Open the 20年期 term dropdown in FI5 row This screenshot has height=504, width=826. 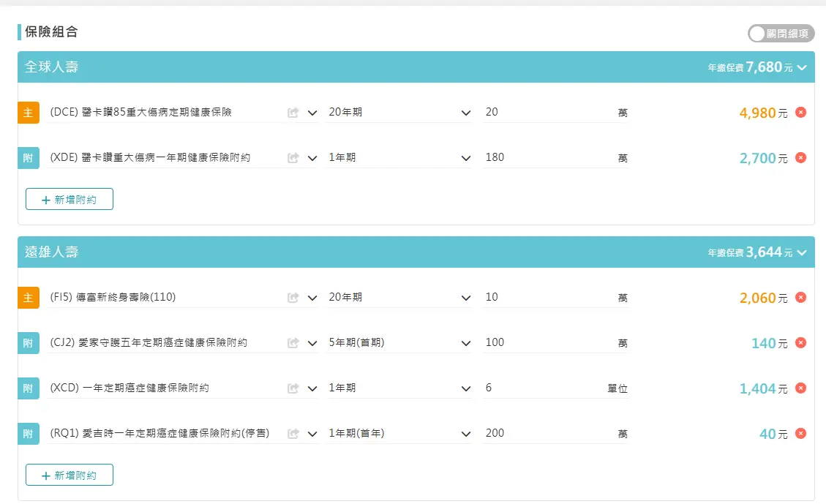pyautogui.click(x=399, y=298)
